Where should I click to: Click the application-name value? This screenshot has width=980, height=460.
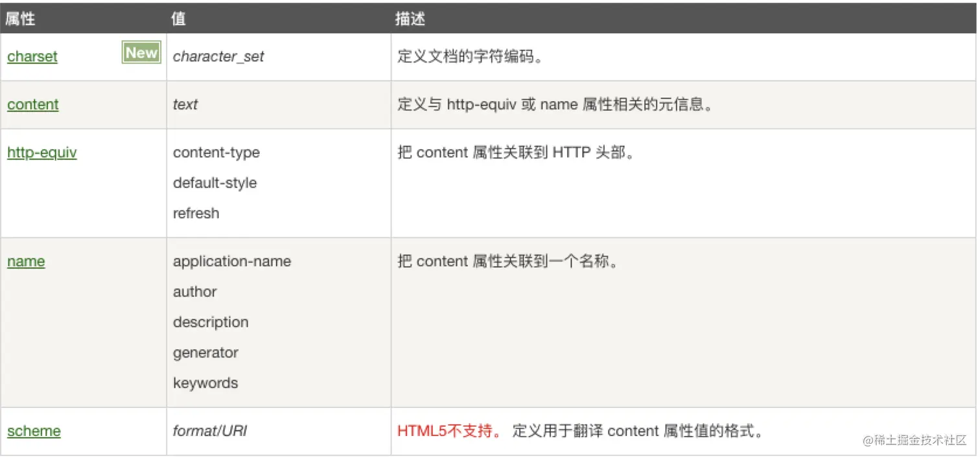pyautogui.click(x=232, y=261)
